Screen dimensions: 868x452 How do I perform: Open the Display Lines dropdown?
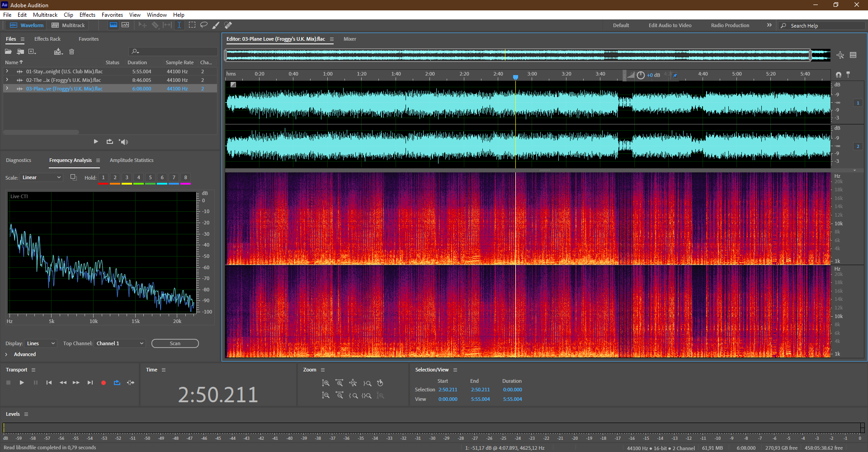pos(41,343)
